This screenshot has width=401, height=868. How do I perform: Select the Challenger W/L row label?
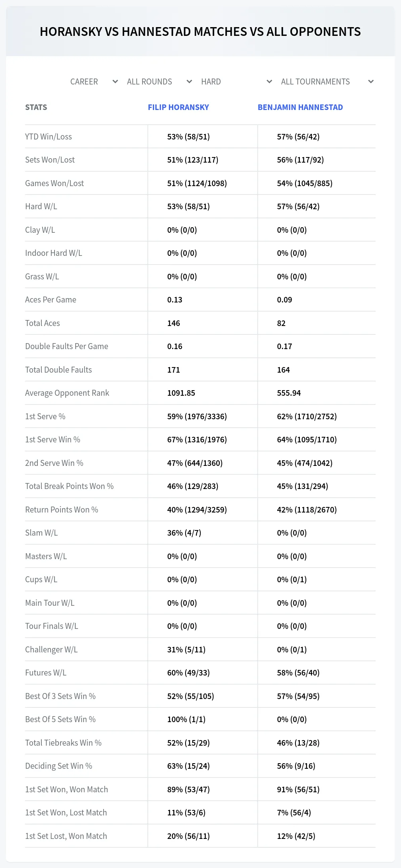pyautogui.click(x=51, y=650)
